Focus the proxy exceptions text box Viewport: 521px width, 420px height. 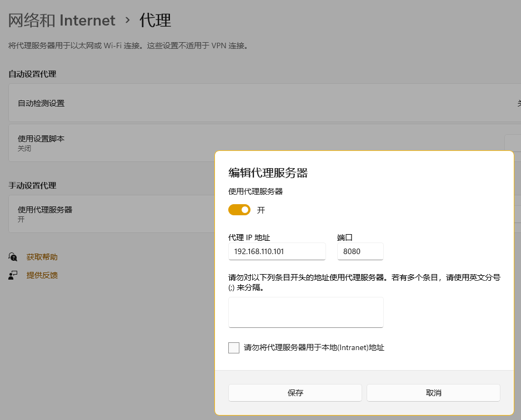coord(305,312)
